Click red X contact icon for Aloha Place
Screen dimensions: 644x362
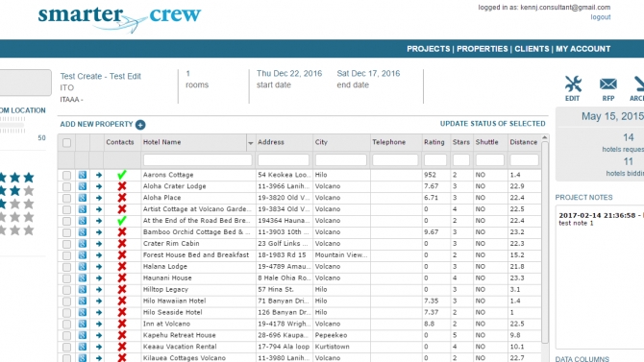tap(122, 198)
